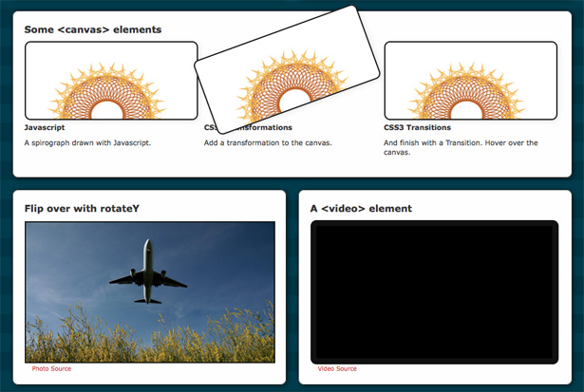Click the CSS3 Transitions spirograph canvas

point(471,81)
